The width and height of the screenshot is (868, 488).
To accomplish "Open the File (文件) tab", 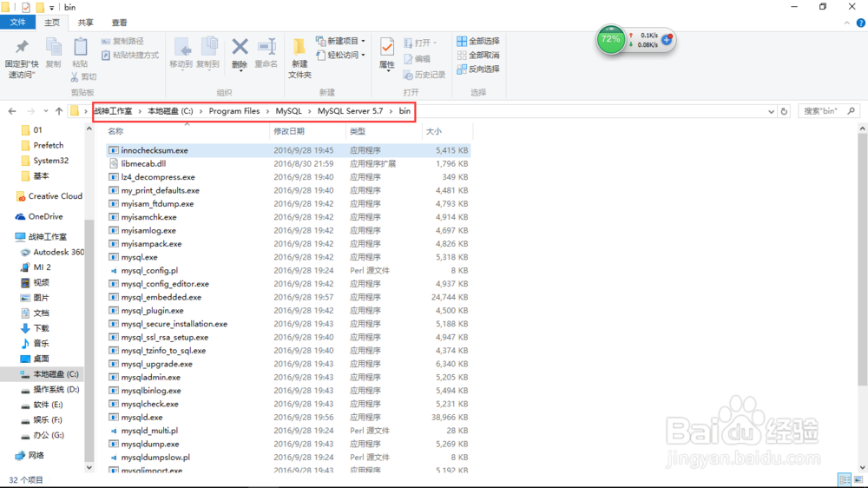I will 17,23.
